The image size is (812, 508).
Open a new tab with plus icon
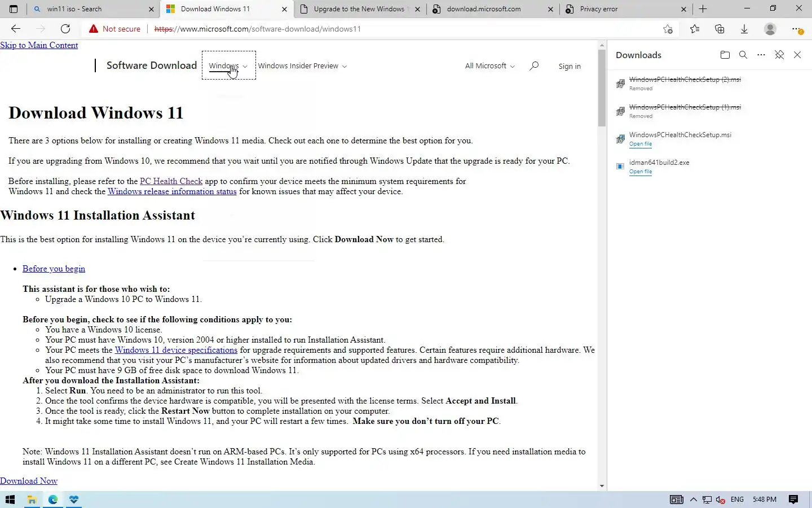click(703, 9)
